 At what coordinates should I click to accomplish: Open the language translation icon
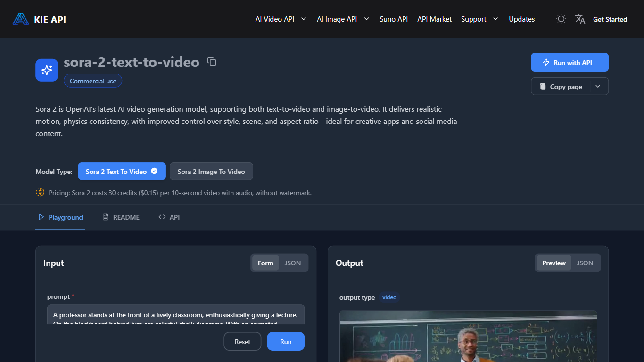coord(580,19)
